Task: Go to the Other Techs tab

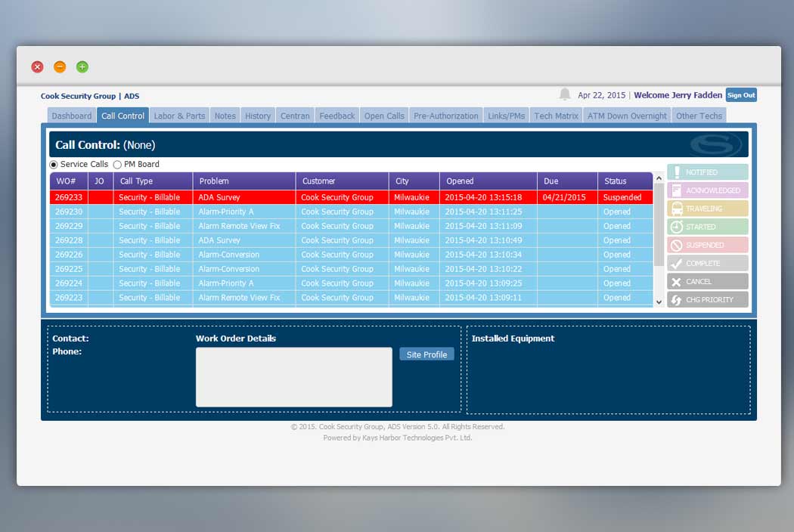Action: tap(699, 116)
